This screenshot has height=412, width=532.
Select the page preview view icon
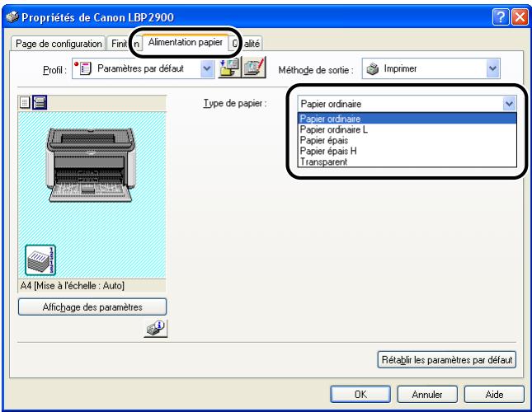tap(25, 102)
